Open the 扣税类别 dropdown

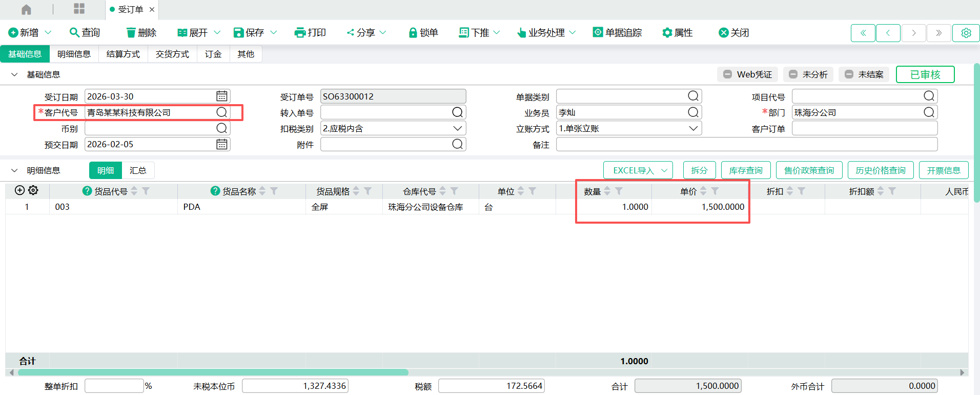(457, 128)
